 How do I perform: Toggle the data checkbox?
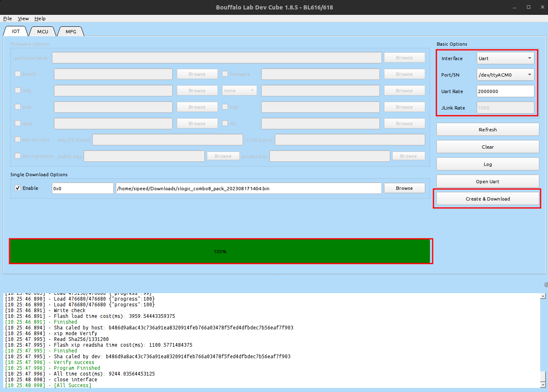click(18, 123)
